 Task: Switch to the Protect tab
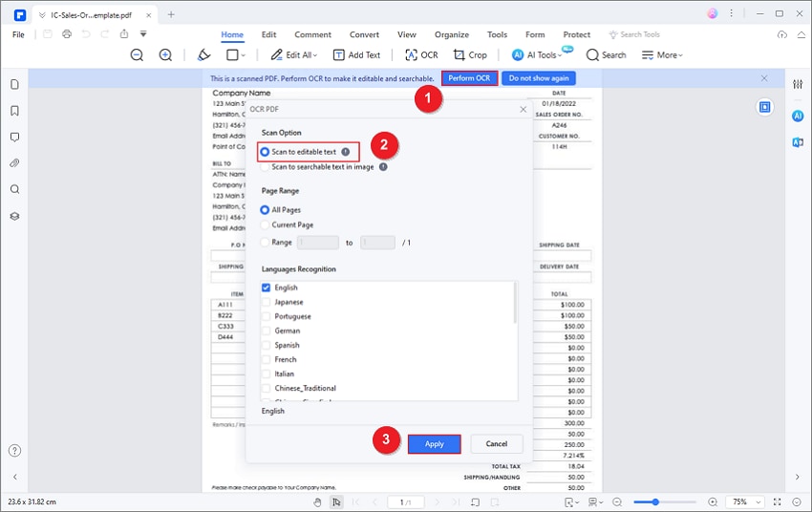[576, 34]
